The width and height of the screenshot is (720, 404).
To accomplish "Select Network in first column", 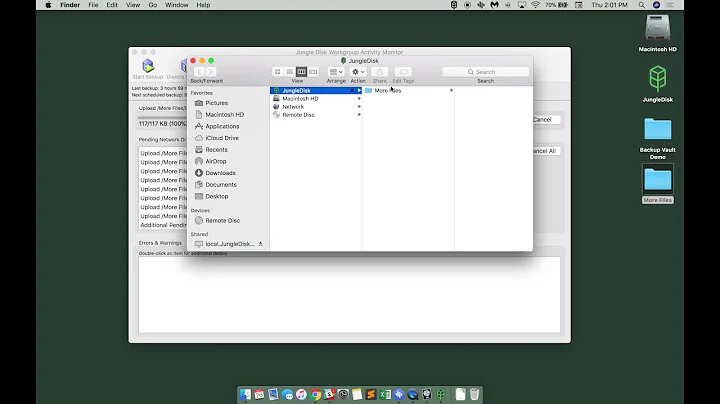I will (316, 107).
